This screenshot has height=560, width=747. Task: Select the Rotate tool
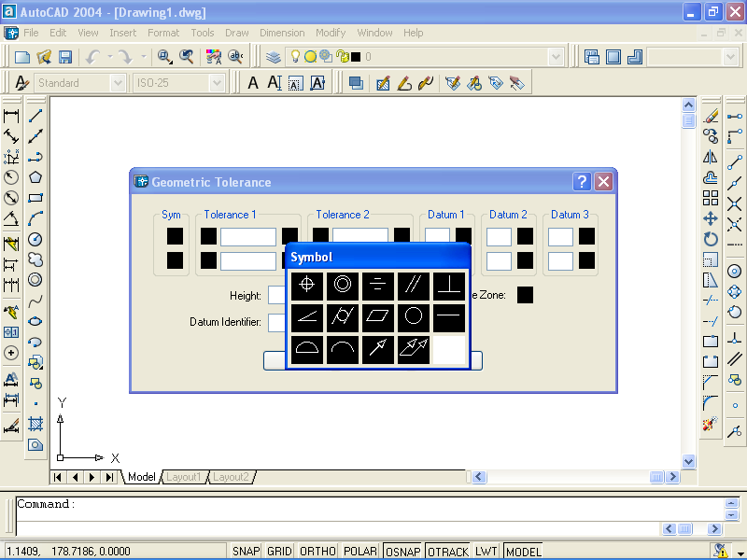point(711,239)
